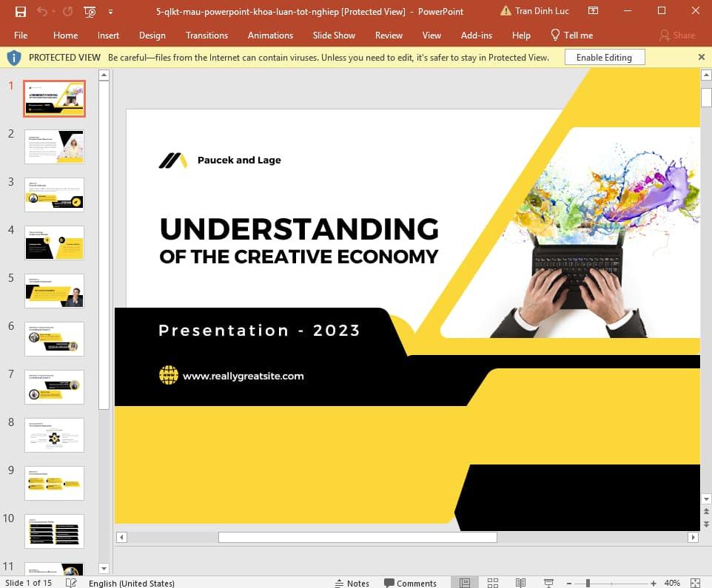Click the Save icon in Quick Access Toolbar
The width and height of the screenshot is (712, 588).
click(21, 11)
